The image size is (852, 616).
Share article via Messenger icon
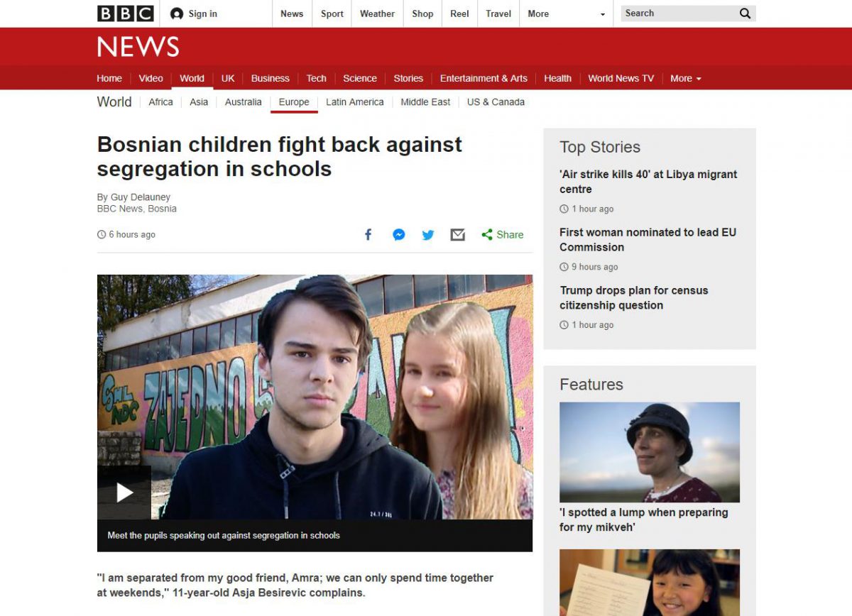[x=399, y=235]
